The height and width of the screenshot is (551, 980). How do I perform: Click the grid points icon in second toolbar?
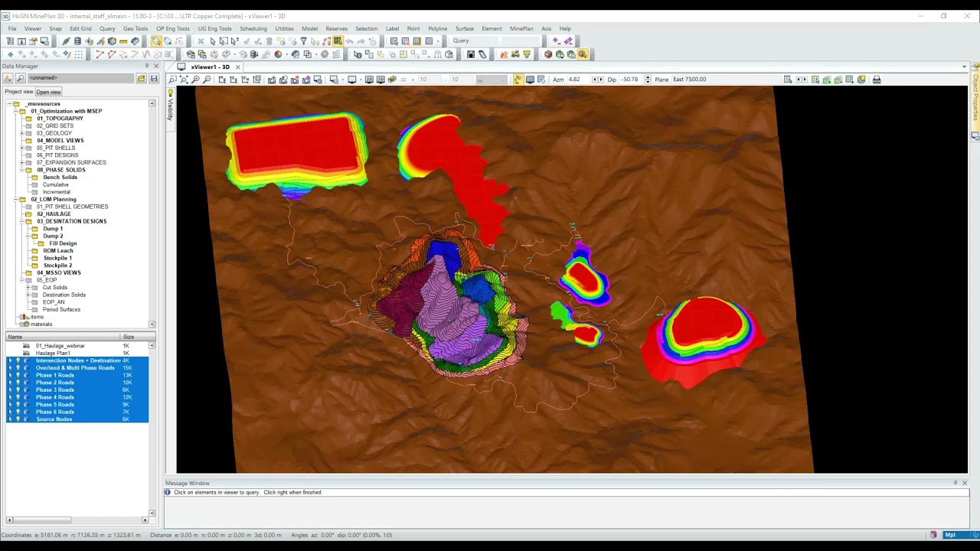78,54
